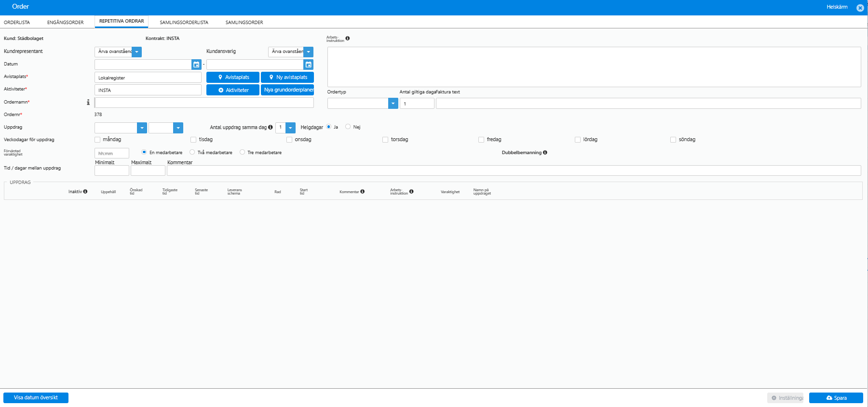Focus the Faktura text input field
This screenshot has height=407, width=868.
(x=649, y=104)
